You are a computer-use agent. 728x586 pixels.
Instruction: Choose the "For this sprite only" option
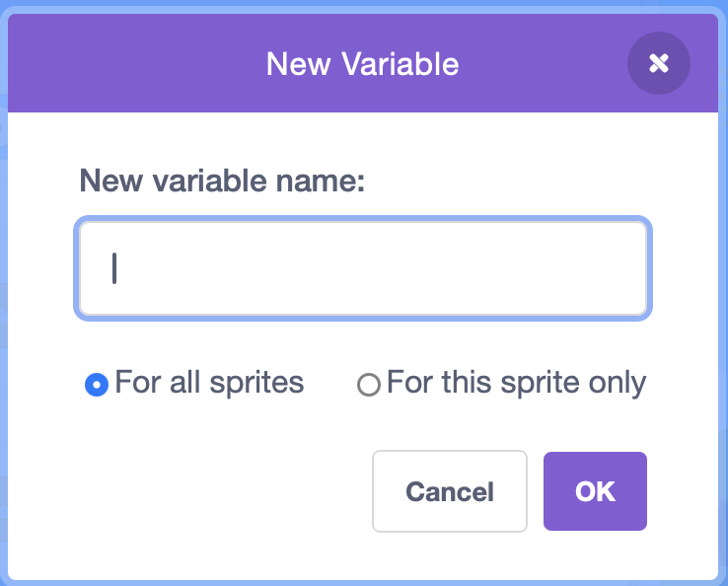click(368, 385)
